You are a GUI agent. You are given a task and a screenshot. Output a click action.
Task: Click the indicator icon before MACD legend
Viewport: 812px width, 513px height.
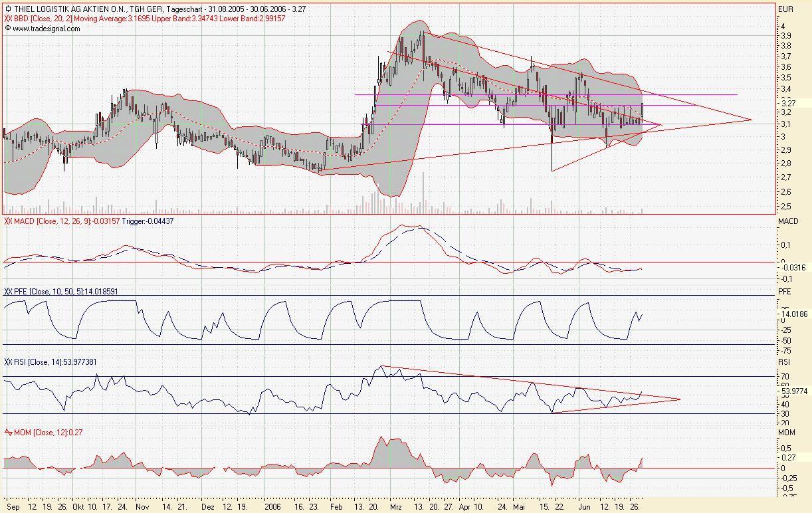8,220
